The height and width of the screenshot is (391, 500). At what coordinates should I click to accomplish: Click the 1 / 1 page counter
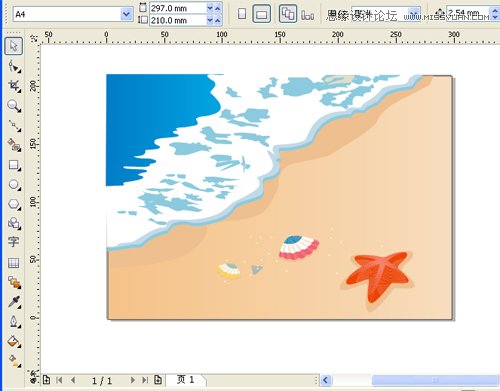[x=102, y=380]
